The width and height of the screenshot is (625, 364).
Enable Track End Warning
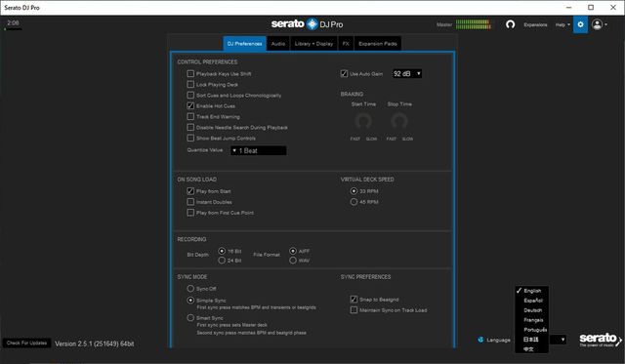pos(190,117)
